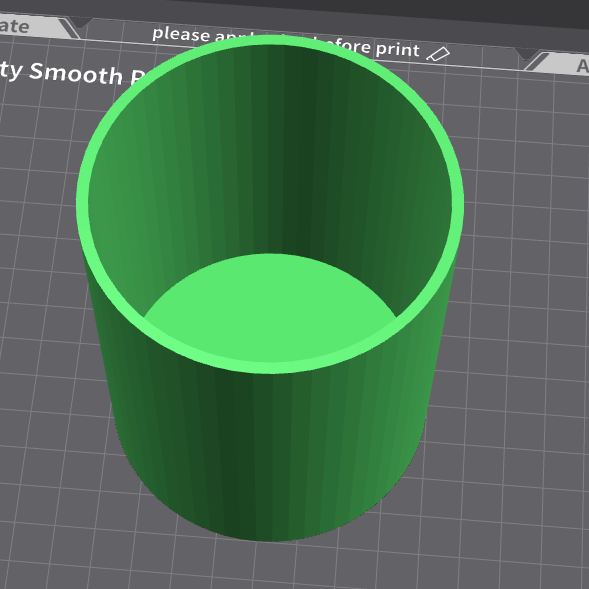This screenshot has height=589, width=589.
Task: Click the 'Smooth' plate label text
Action: pos(76,73)
